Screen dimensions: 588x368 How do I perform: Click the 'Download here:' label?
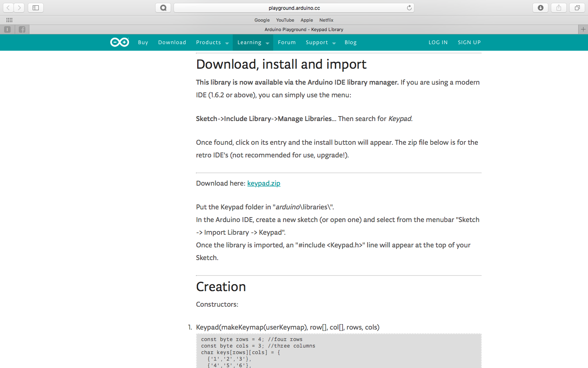[x=221, y=183]
